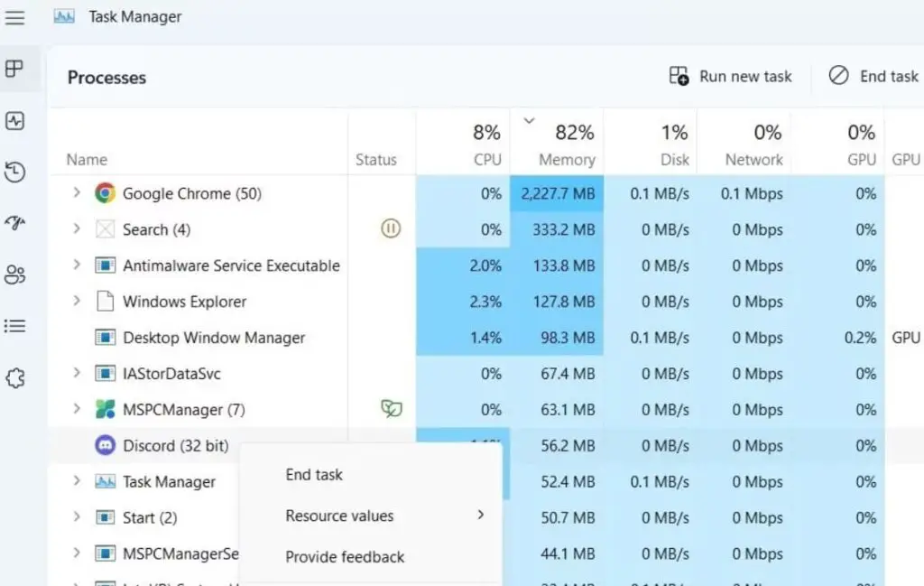Open the navigation hamburger menu
Viewport: 924px width, 586px height.
pos(14,16)
